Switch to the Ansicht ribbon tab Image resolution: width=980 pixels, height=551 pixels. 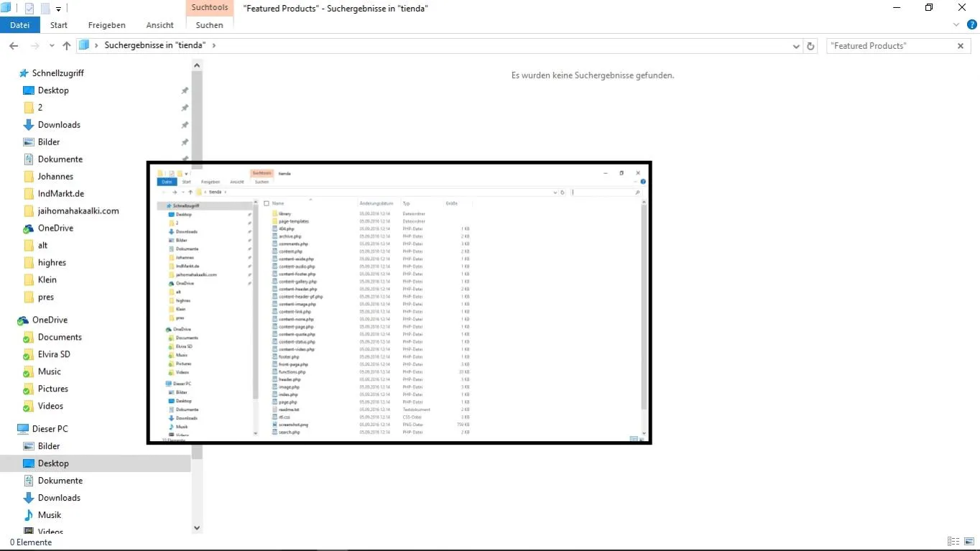[x=160, y=25]
